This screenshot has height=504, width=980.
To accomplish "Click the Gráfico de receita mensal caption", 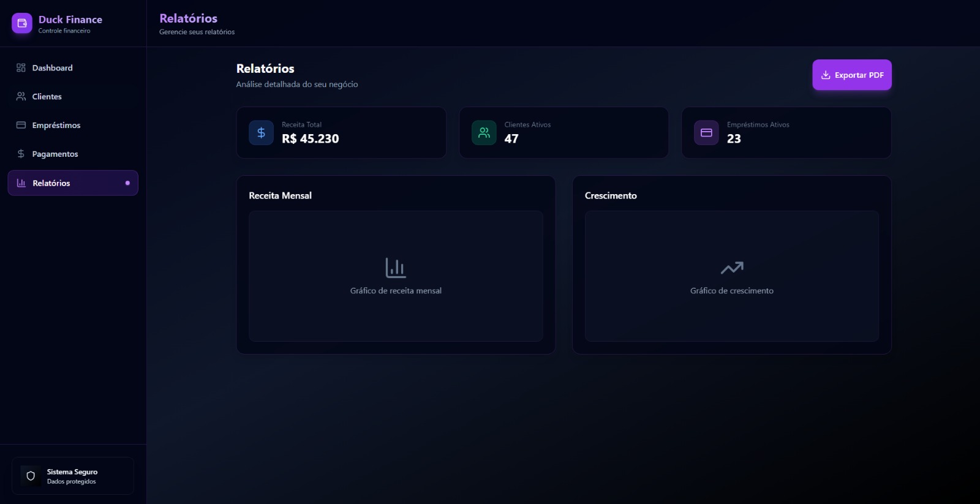I will point(396,291).
